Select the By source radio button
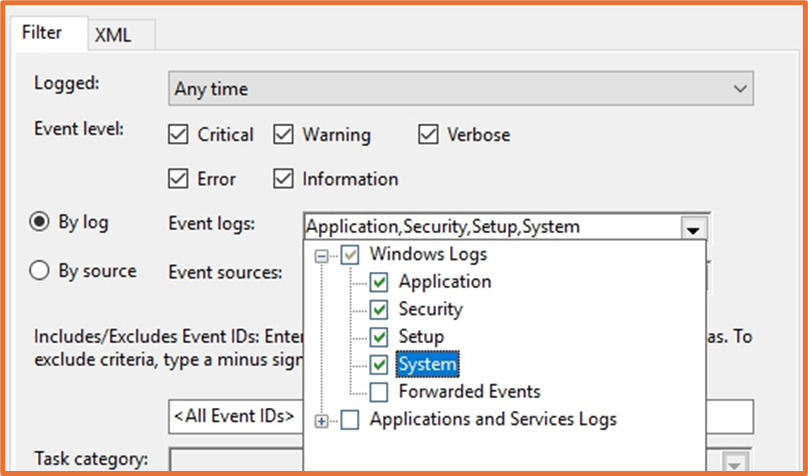The width and height of the screenshot is (808, 476). coord(39,270)
